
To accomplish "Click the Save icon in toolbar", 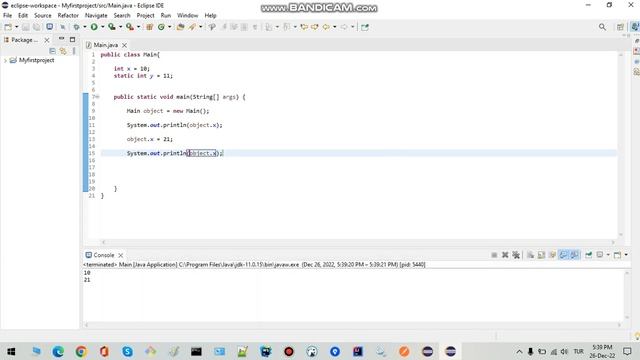I will 25,27.
